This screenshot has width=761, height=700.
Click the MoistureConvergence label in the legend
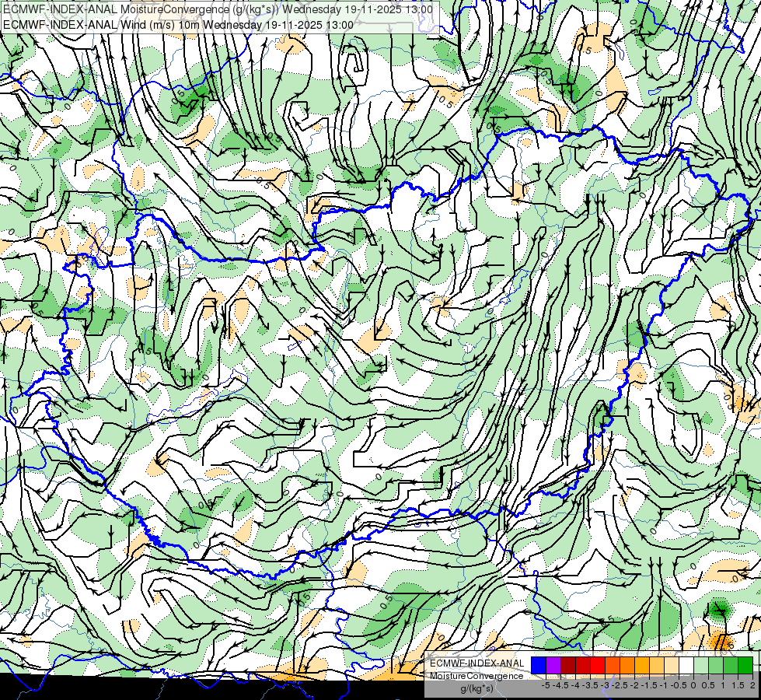point(476,676)
